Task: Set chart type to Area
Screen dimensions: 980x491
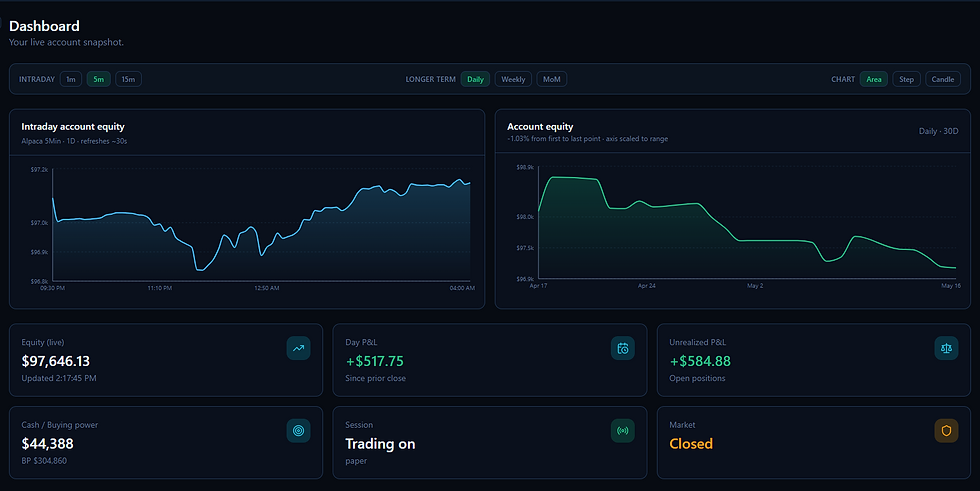Action: point(874,79)
